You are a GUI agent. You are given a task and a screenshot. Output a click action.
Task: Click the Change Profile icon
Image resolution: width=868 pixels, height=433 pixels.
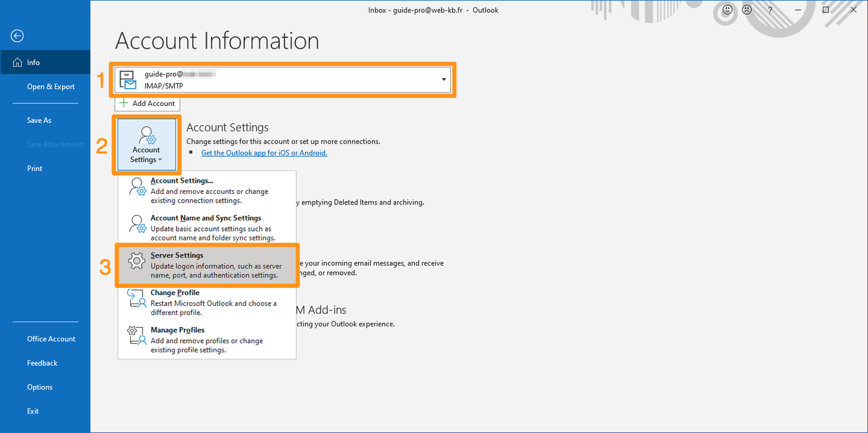(x=136, y=299)
